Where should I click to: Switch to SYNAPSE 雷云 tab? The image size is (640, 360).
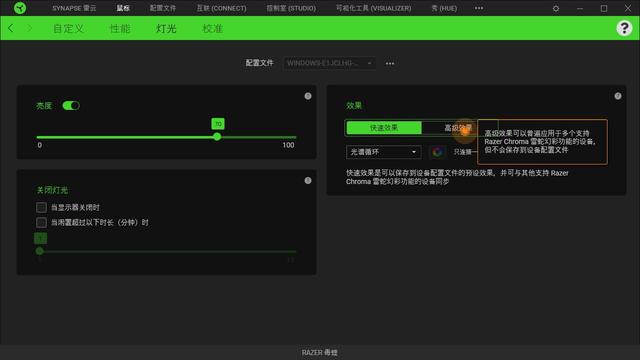[x=74, y=8]
